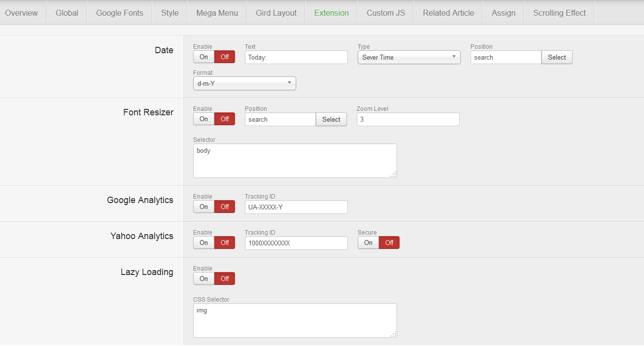The width and height of the screenshot is (644, 346).
Task: Turn On the Date extension
Action: (x=203, y=57)
